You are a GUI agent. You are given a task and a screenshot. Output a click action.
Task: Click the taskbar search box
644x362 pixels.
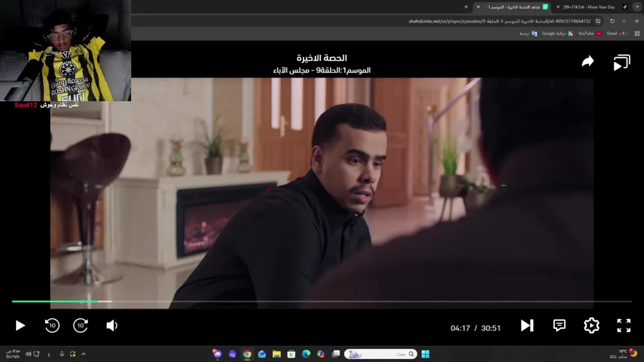tap(380, 354)
